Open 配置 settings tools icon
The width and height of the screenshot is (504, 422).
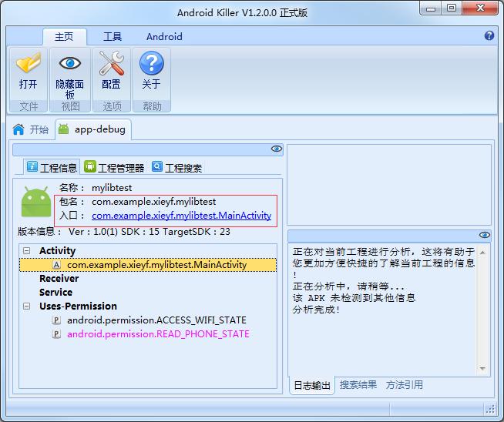coord(111,63)
